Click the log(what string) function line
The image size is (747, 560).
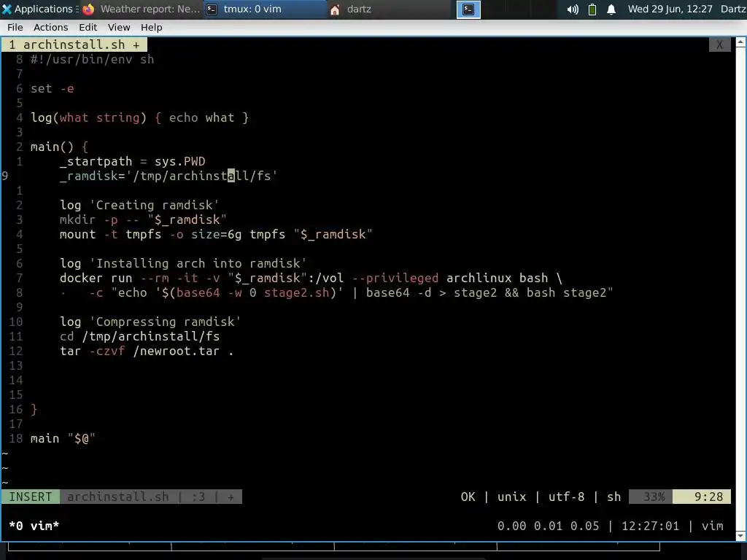click(139, 117)
